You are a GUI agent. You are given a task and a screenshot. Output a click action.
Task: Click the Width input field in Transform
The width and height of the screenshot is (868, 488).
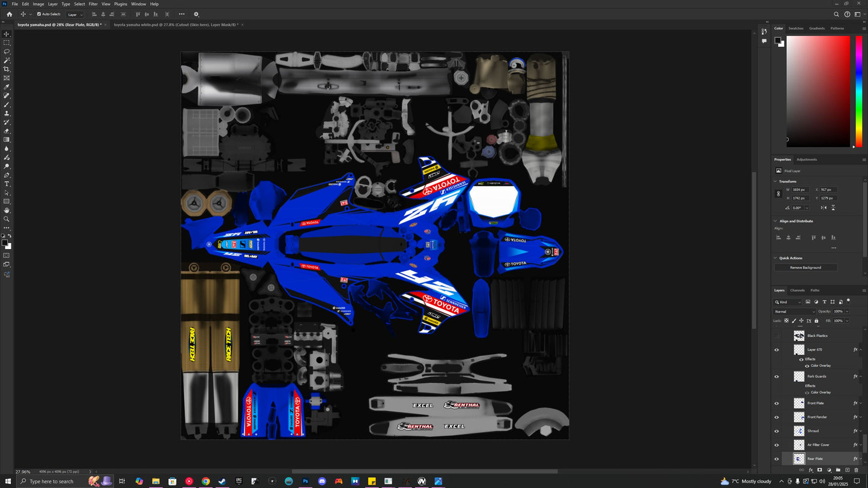point(800,190)
